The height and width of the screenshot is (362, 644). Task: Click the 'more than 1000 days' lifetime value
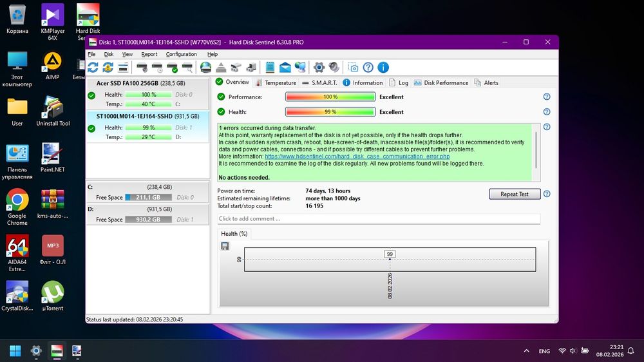click(333, 198)
